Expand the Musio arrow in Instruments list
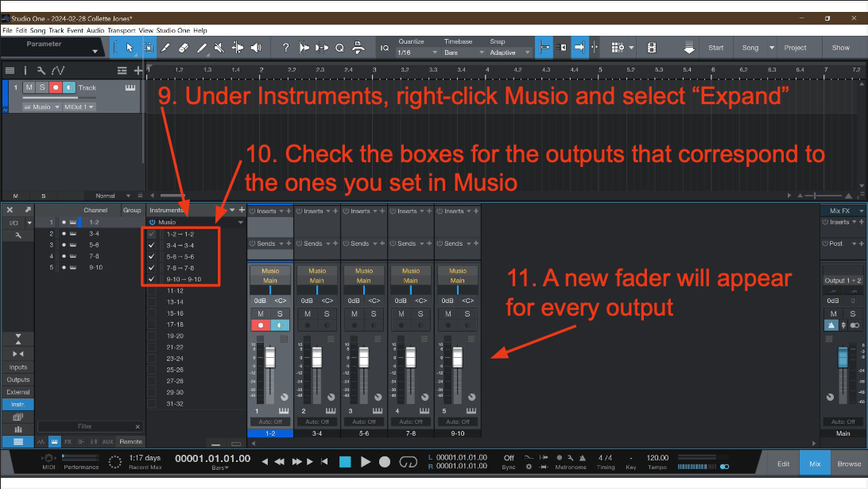The image size is (868, 489). point(241,222)
